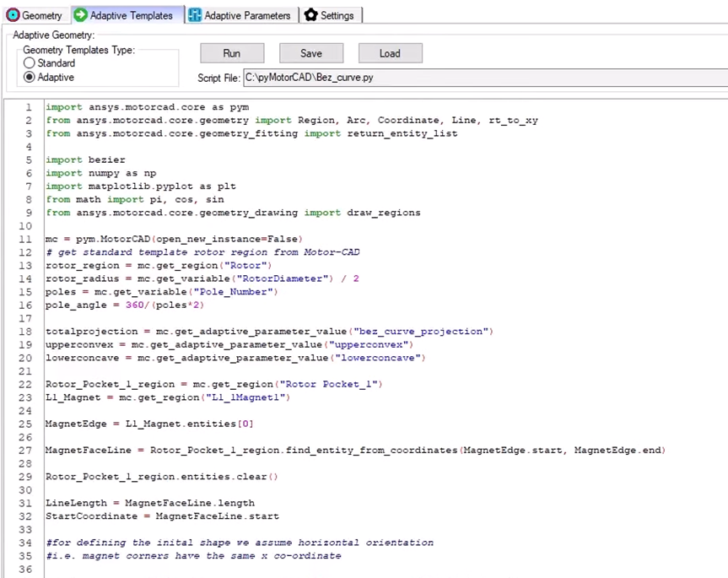Open the Settings tab label

pyautogui.click(x=337, y=15)
